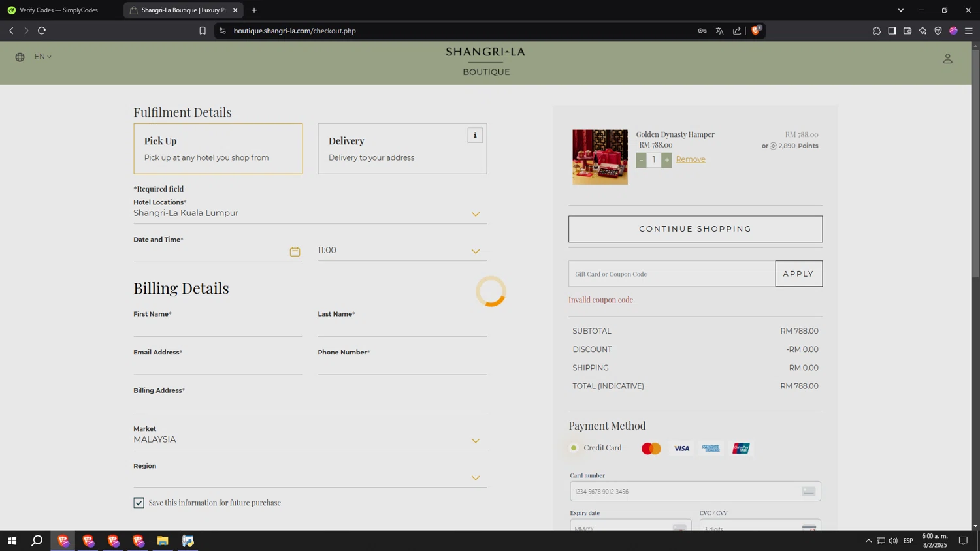
Task: Open File Explorer from taskbar
Action: coord(163,541)
